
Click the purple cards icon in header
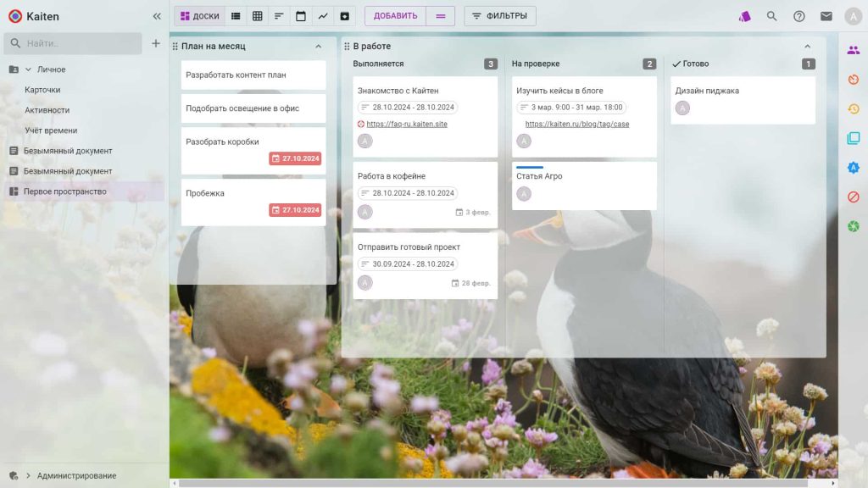pyautogui.click(x=744, y=16)
